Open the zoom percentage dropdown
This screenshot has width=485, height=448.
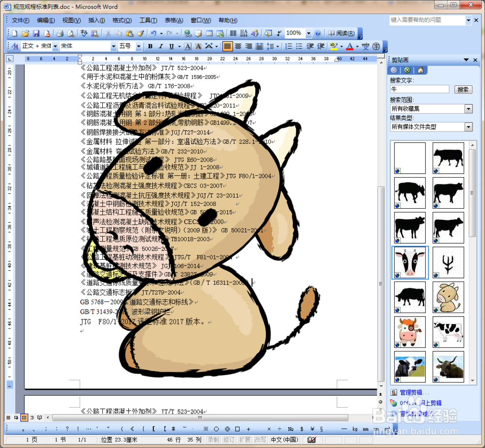(x=308, y=33)
